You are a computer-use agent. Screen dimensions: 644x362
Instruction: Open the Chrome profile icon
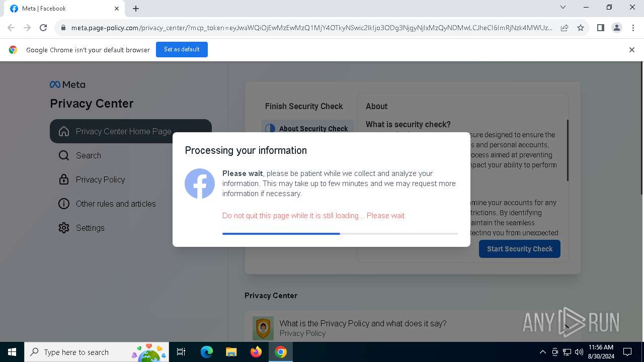[617, 28]
